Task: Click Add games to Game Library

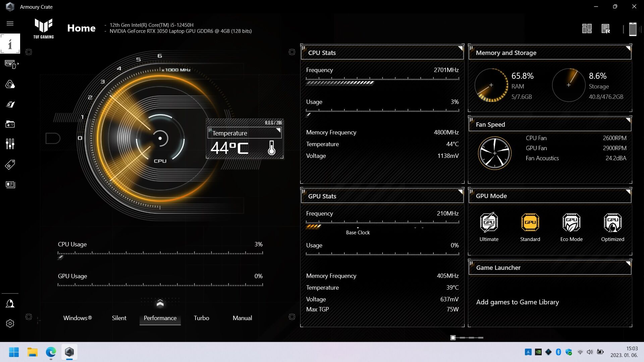Action: pos(517,302)
